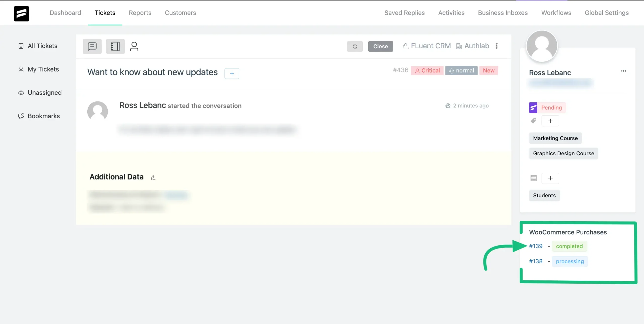This screenshot has width=644, height=324.
Task: Switch to the Tickets tab
Action: point(105,13)
